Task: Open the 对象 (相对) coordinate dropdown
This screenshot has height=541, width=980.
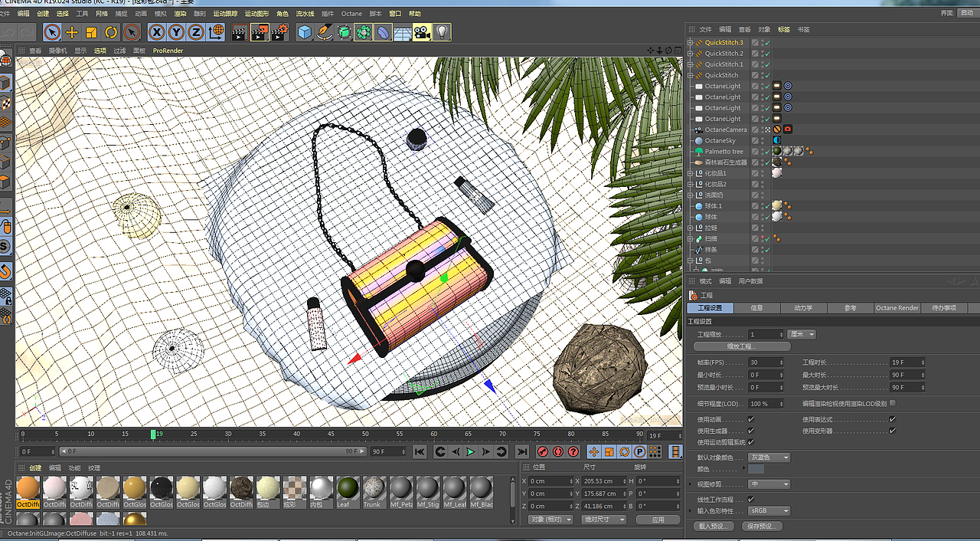Action: [x=550, y=520]
